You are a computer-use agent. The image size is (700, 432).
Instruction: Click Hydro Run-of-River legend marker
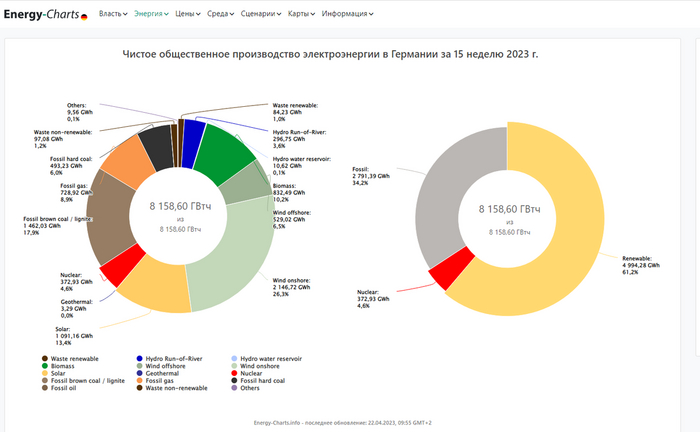click(138, 358)
